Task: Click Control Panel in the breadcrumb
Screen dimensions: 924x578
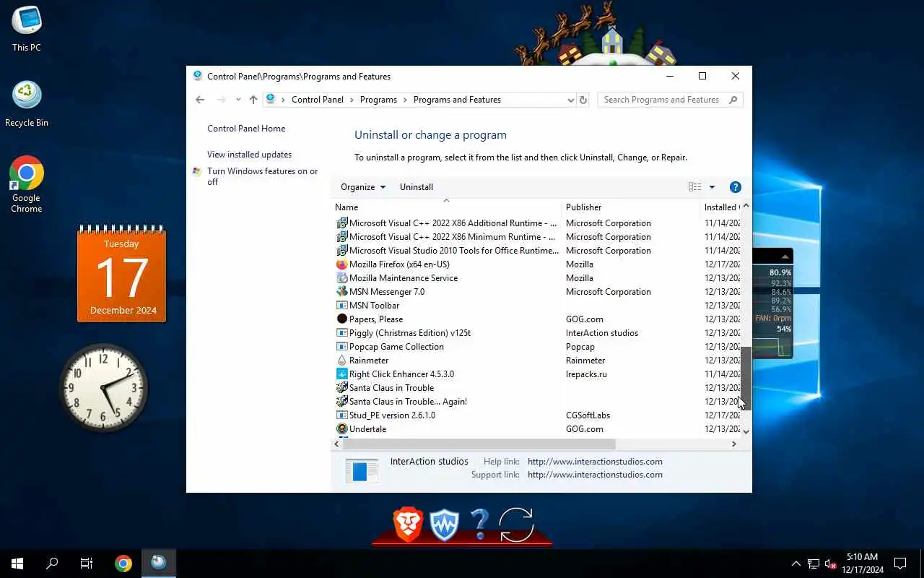Action: (318, 100)
